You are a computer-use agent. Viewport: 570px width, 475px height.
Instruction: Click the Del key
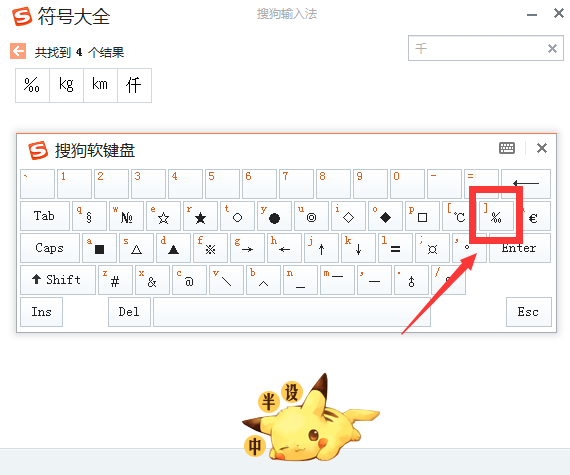(129, 312)
